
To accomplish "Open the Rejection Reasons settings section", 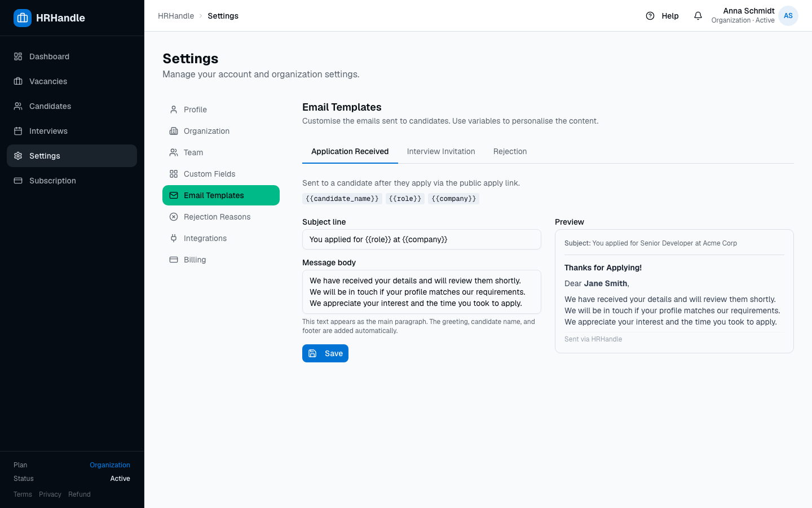I will click(221, 217).
